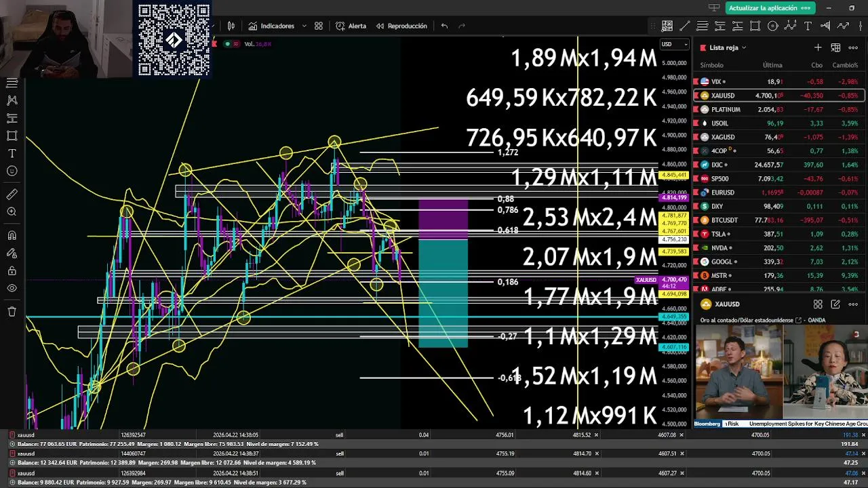Select the Fibonacci lines tool in left toolbar
The height and width of the screenshot is (488, 868).
click(12, 83)
